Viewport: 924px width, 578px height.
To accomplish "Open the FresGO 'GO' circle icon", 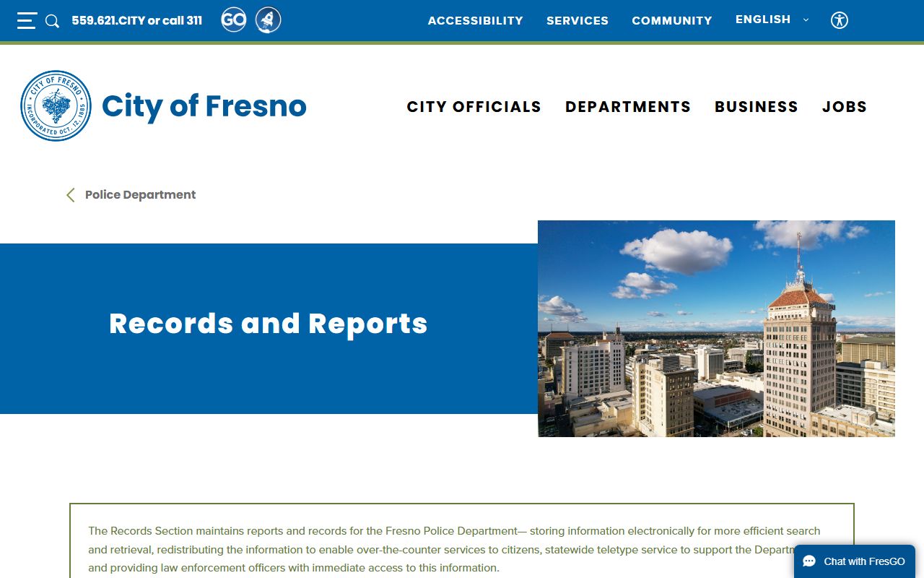I will click(x=234, y=20).
